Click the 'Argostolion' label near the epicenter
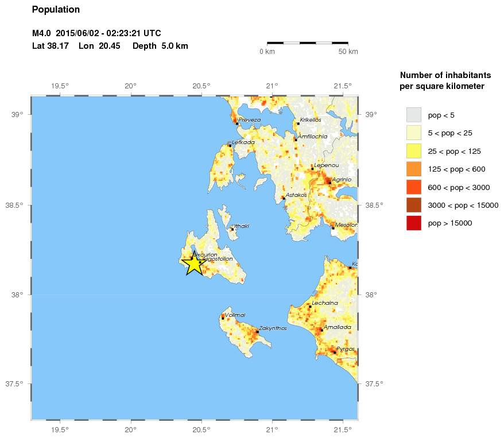 tap(218, 259)
